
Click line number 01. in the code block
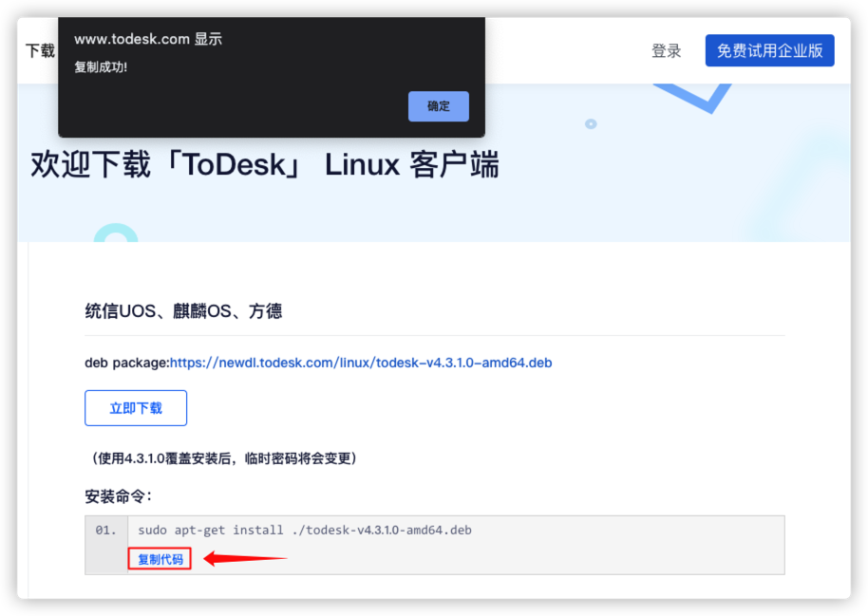click(106, 530)
